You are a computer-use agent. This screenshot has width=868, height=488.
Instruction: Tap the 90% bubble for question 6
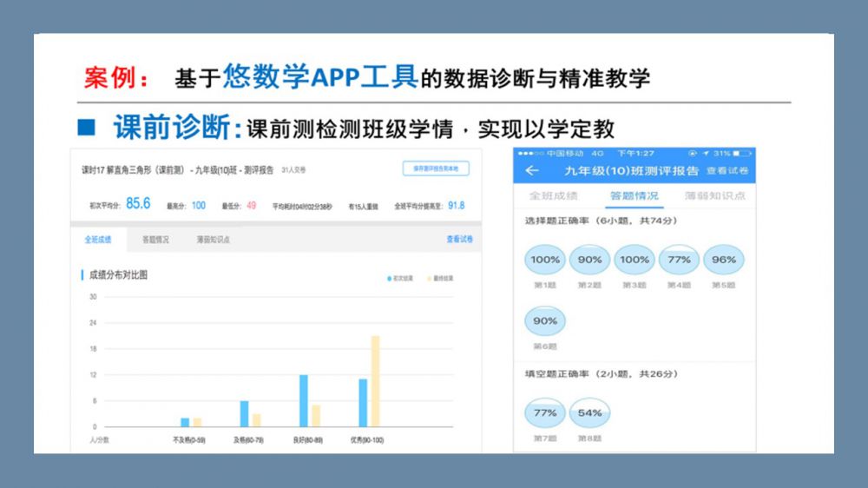pyautogui.click(x=545, y=321)
